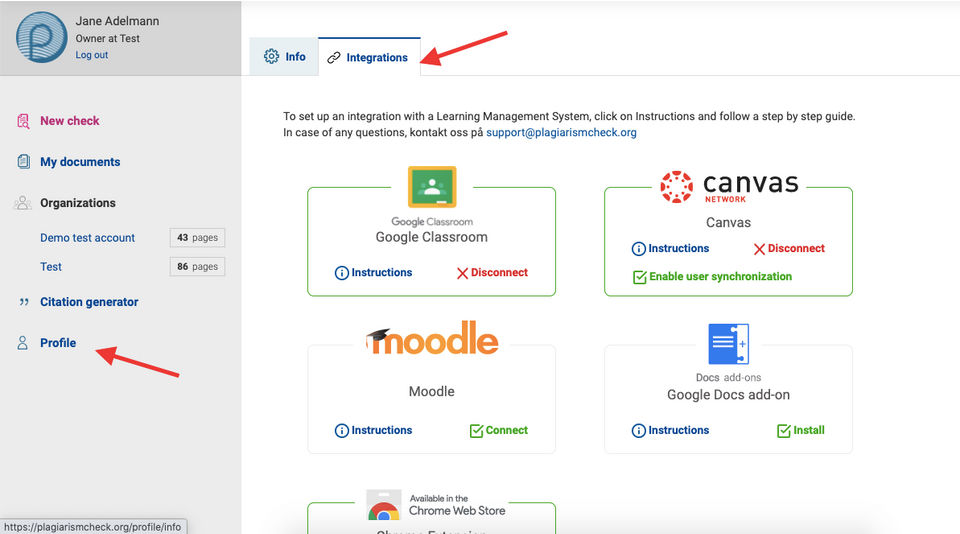Image resolution: width=960 pixels, height=534 pixels.
Task: Click the Owner at Test label
Action: [x=108, y=38]
